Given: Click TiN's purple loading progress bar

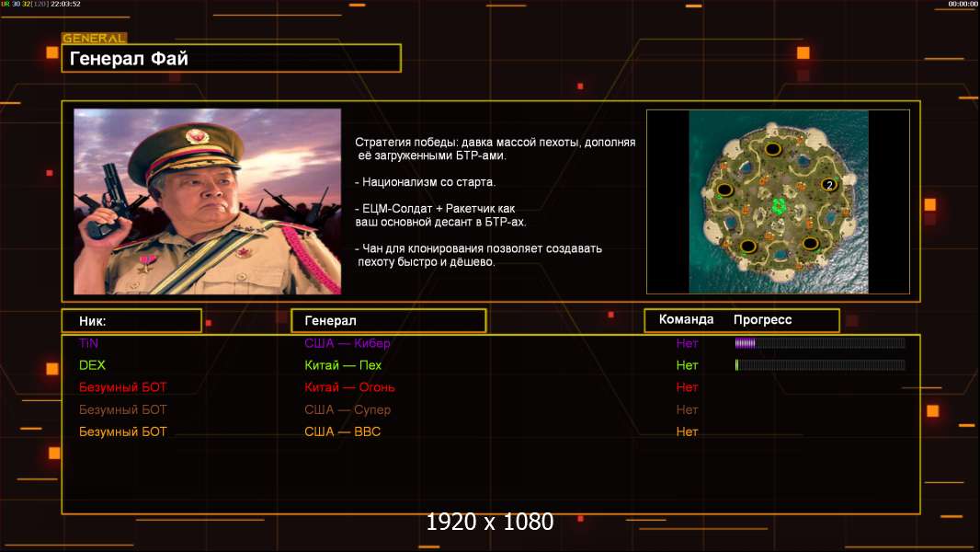Looking at the screenshot, I should click(819, 343).
